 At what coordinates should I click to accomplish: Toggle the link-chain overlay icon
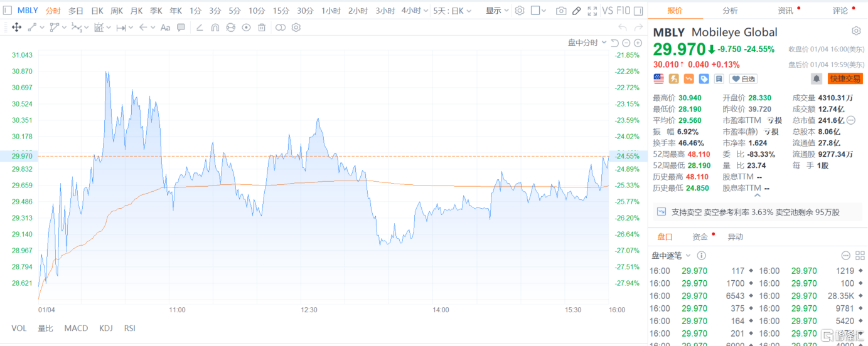click(281, 28)
